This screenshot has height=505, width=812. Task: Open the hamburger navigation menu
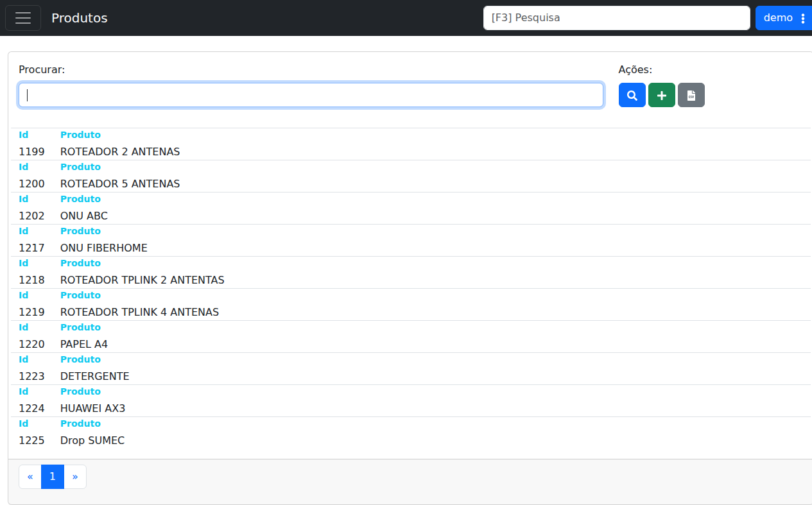(x=23, y=18)
